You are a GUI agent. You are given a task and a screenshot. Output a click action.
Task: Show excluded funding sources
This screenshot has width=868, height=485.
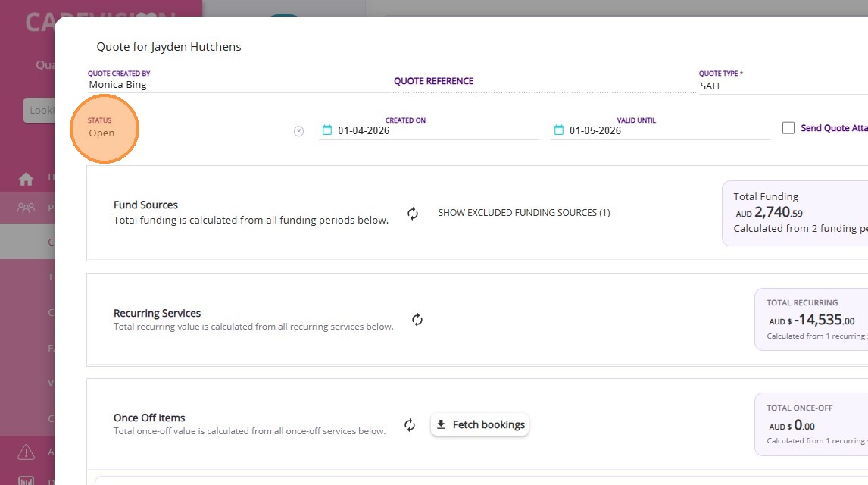point(523,213)
